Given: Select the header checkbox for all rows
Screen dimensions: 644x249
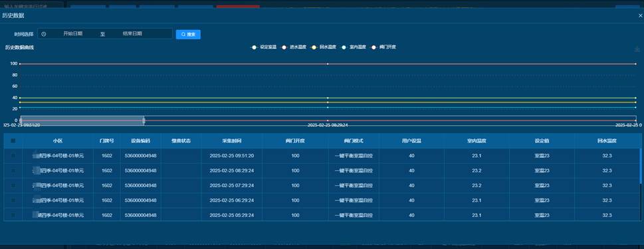Looking at the screenshot, I should coord(13,140).
